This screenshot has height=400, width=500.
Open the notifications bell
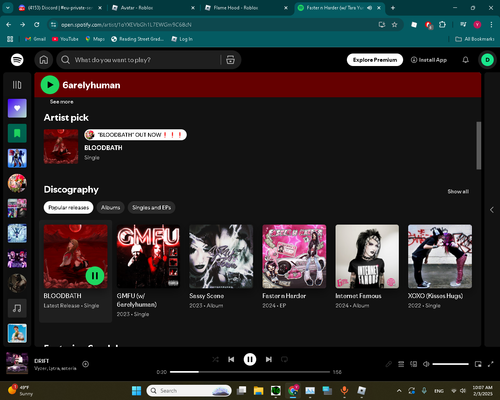click(x=465, y=60)
